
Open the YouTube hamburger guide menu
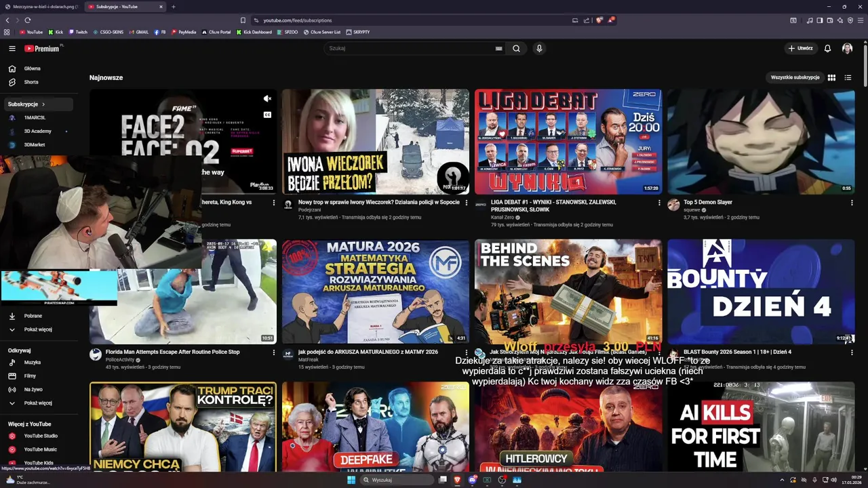click(x=12, y=48)
